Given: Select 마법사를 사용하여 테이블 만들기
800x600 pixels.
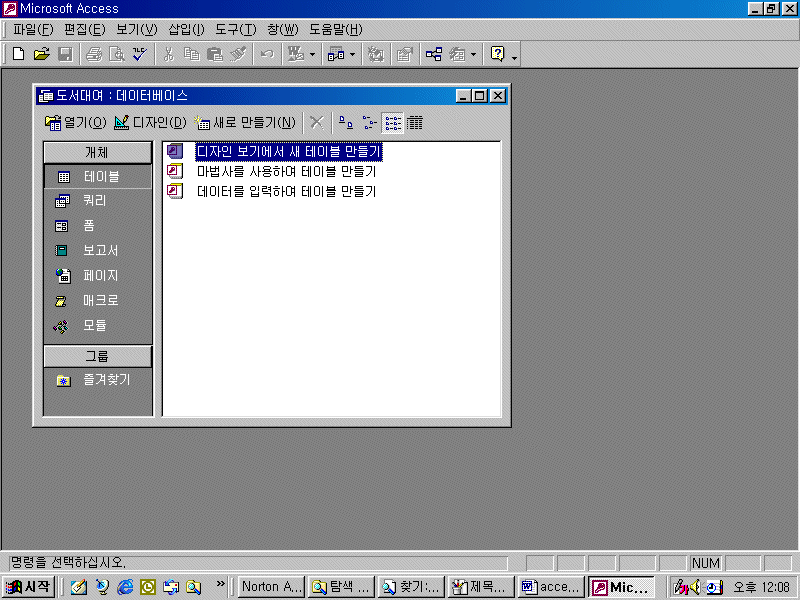Looking at the screenshot, I should click(x=286, y=171).
